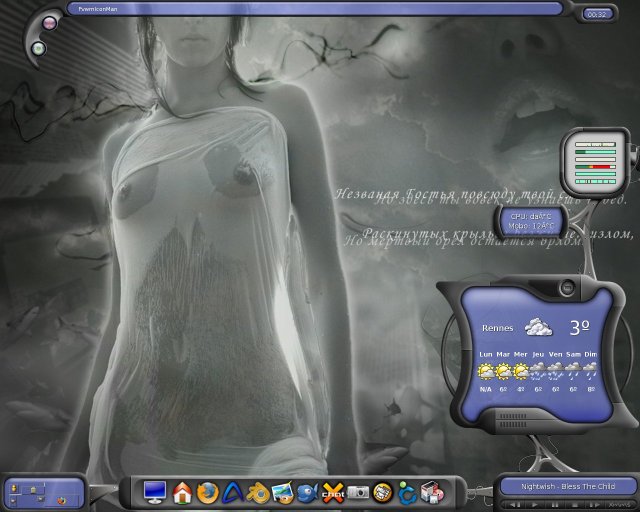The image size is (640, 512).
Task: Click the CPU temperature readout
Action: (531, 216)
